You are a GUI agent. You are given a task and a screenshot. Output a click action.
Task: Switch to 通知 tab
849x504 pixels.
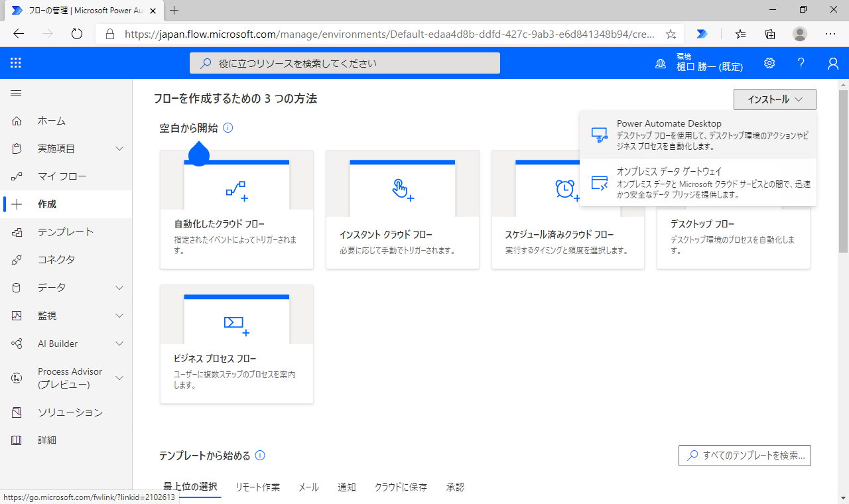(347, 487)
